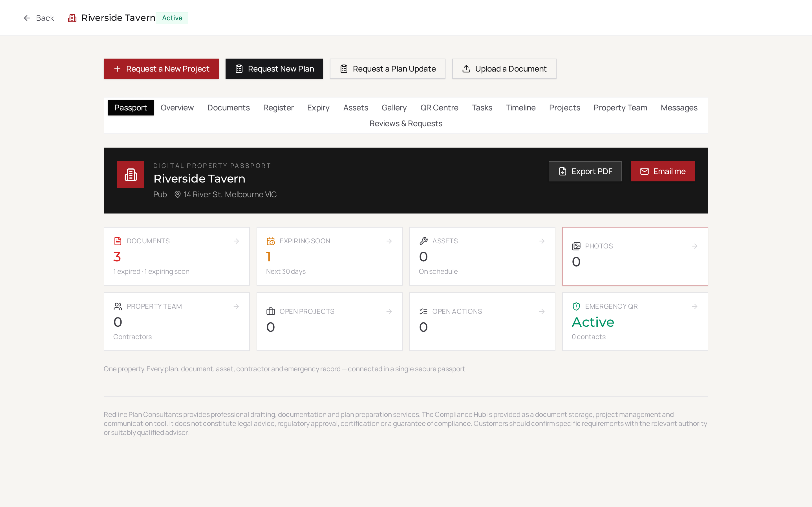This screenshot has width=812, height=507.
Task: Click the Assets wrench icon
Action: coord(423,241)
